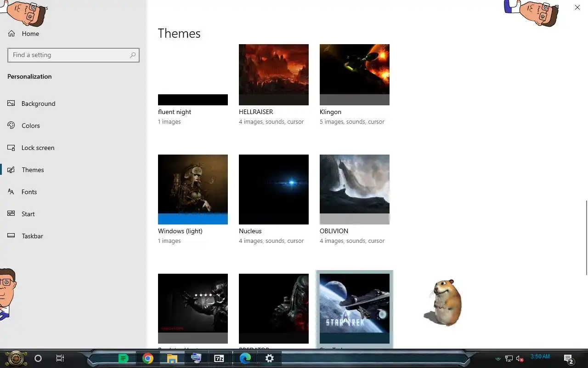Show hidden system tray icons
The height and width of the screenshot is (368, 588).
point(498,359)
